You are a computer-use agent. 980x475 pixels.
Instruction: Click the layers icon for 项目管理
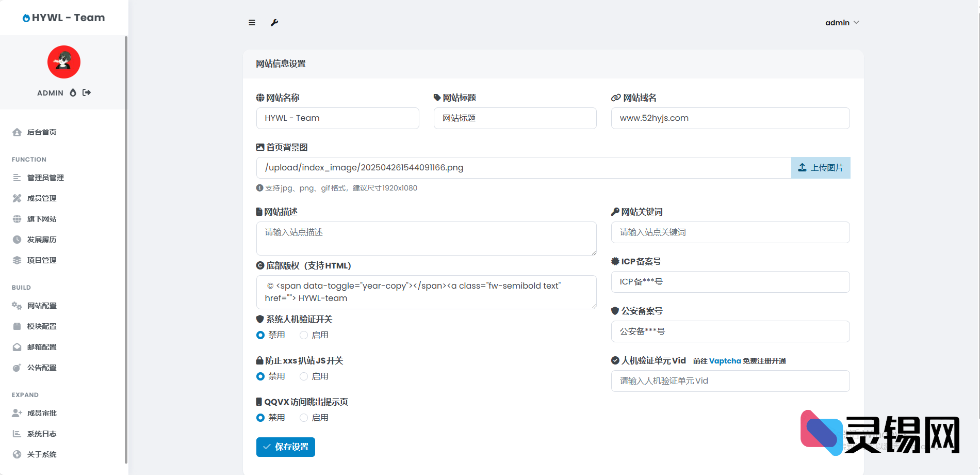point(17,260)
